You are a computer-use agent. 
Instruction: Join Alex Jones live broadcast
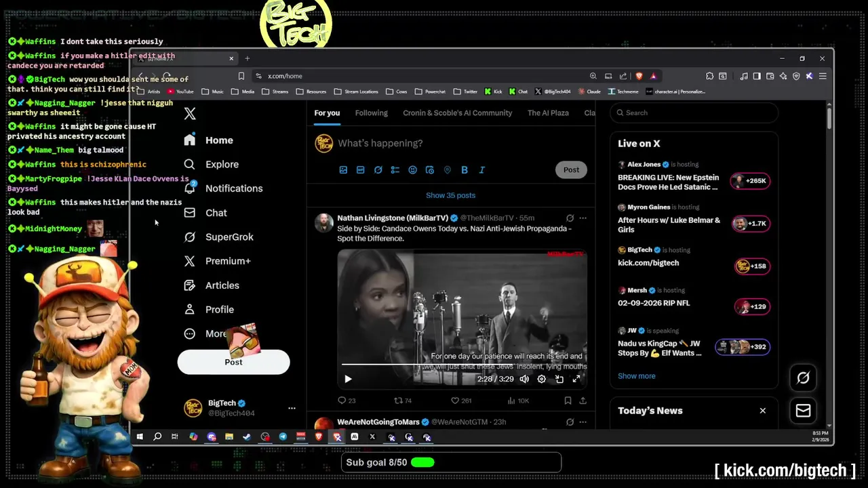pyautogui.click(x=694, y=177)
